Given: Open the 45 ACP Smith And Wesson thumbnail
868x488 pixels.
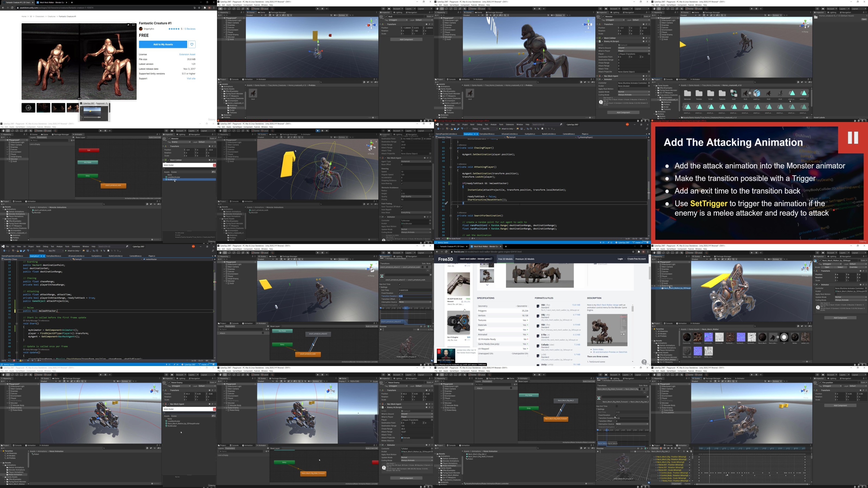Looking at the screenshot, I should (x=458, y=284).
